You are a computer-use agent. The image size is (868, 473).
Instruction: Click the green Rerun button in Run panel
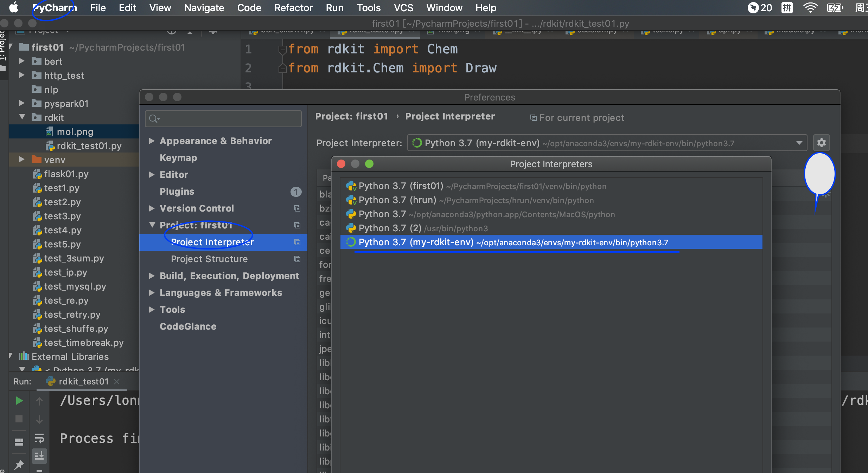(19, 401)
